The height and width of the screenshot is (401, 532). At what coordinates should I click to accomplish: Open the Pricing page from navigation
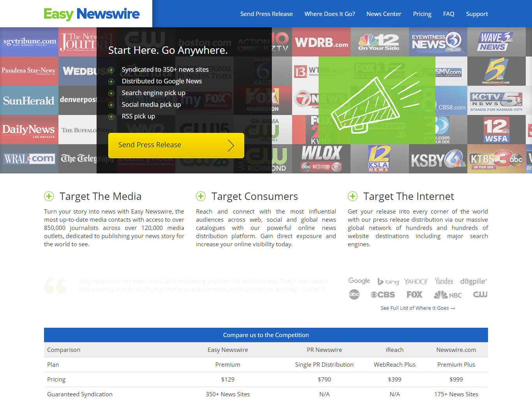[422, 14]
